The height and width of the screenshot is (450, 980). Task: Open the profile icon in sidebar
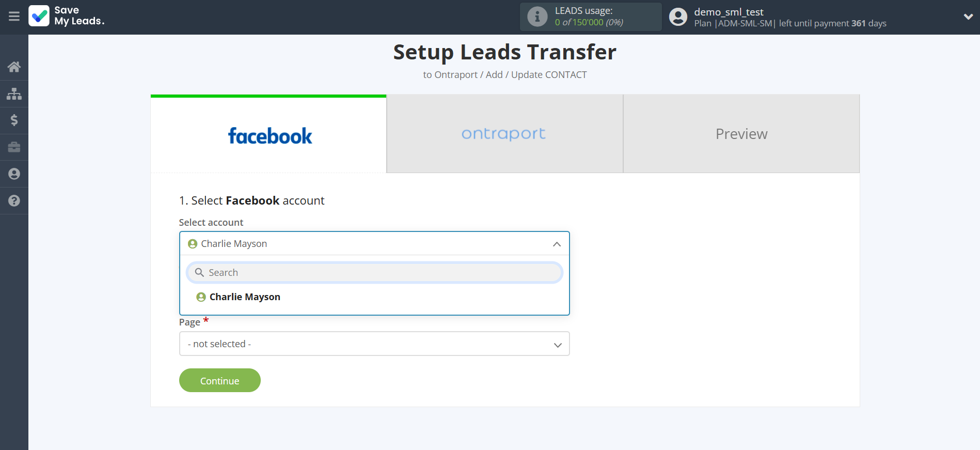point(14,174)
